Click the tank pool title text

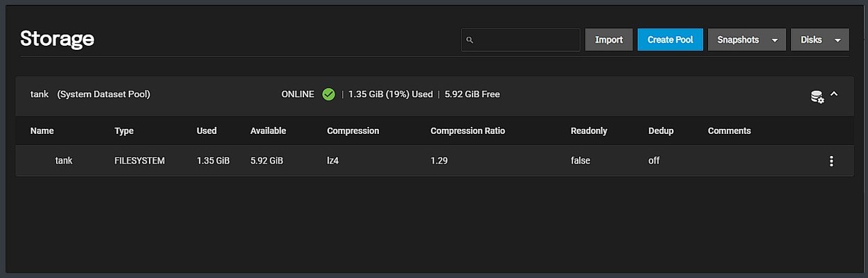click(x=39, y=94)
